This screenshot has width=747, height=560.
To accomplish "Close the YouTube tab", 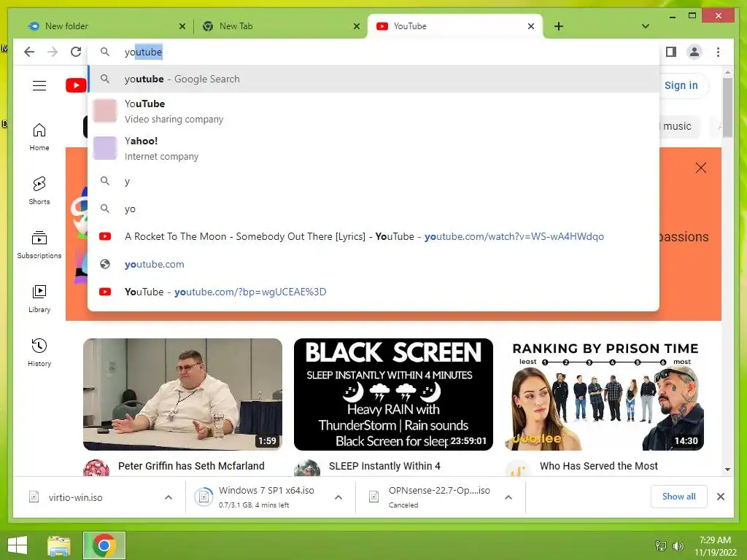I will [x=531, y=26].
